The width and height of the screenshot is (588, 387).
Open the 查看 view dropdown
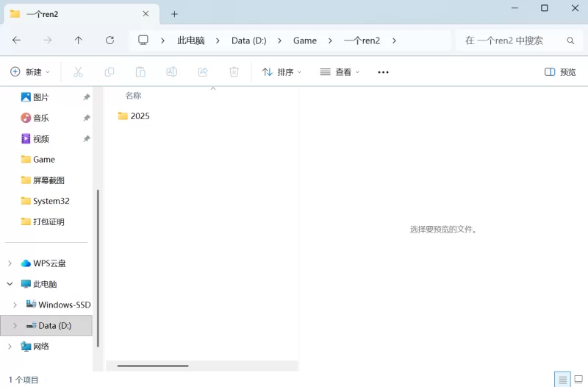click(340, 72)
